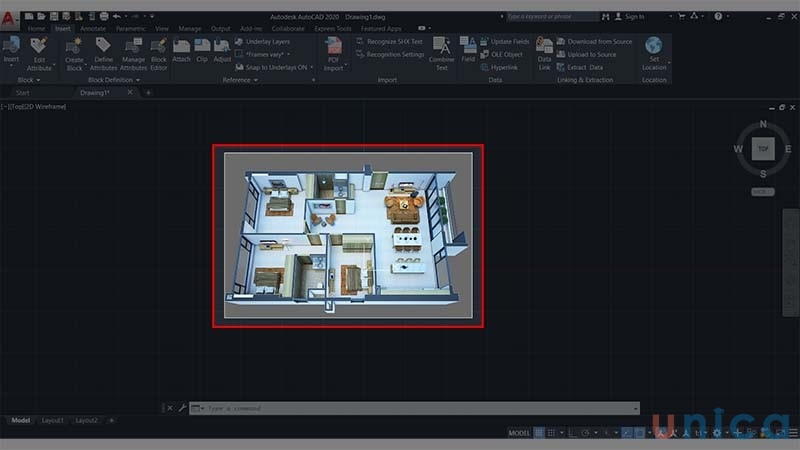Click the Define Attributes icon

(103, 47)
